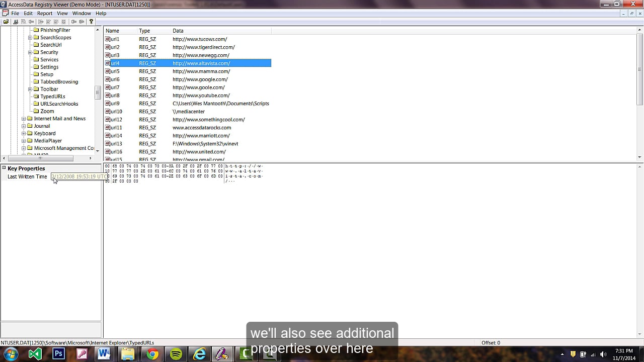
Task: Select the url8 youtube.com row
Action: (x=188, y=96)
